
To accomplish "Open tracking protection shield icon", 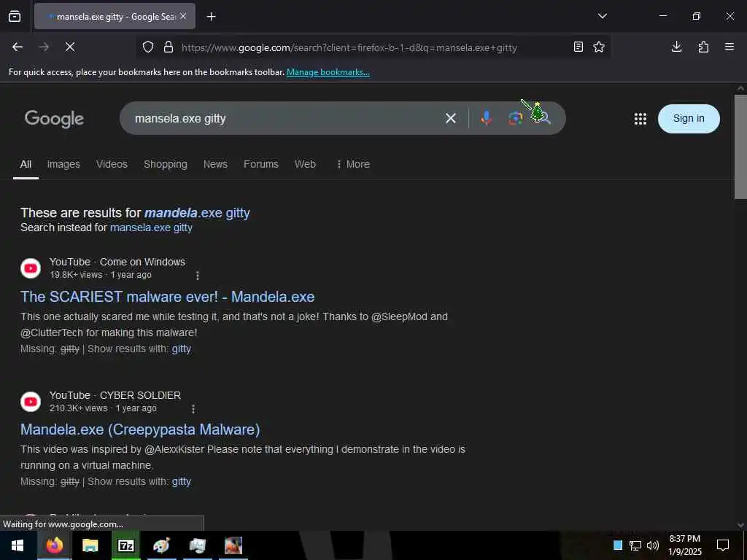I will (x=148, y=47).
